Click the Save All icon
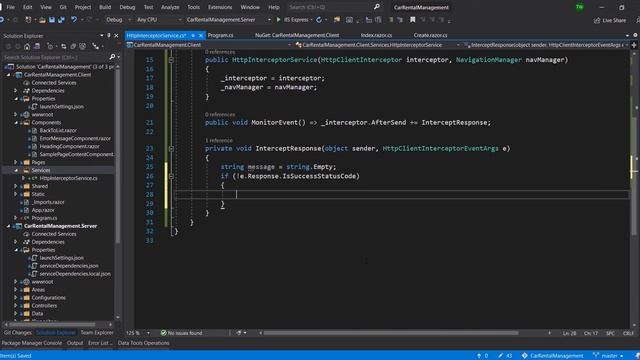The image size is (640, 360). pyautogui.click(x=61, y=20)
